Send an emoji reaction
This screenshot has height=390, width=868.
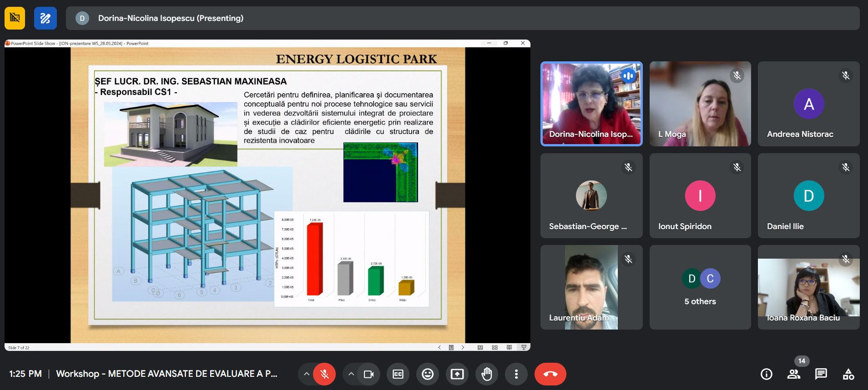pyautogui.click(x=428, y=374)
